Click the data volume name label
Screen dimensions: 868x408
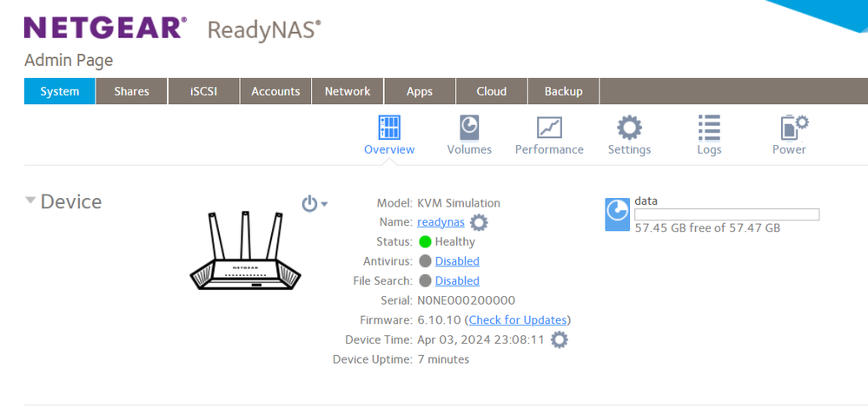(646, 201)
